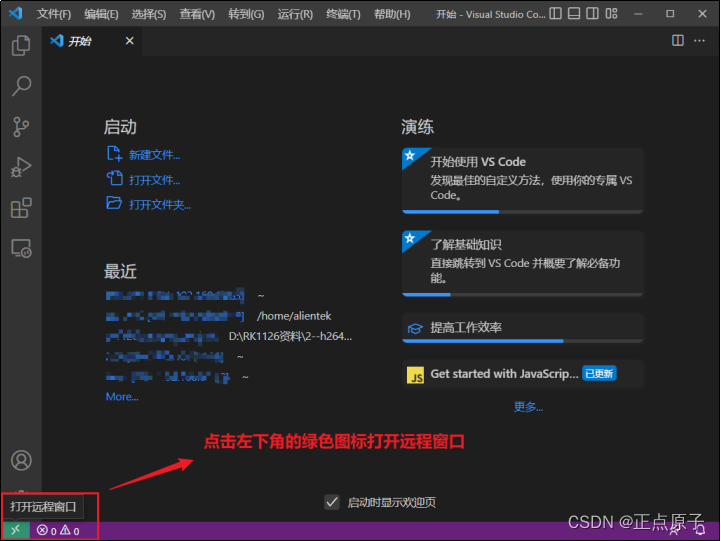Open Run and Debug view
Image resolution: width=721 pixels, height=541 pixels.
pyautogui.click(x=21, y=167)
